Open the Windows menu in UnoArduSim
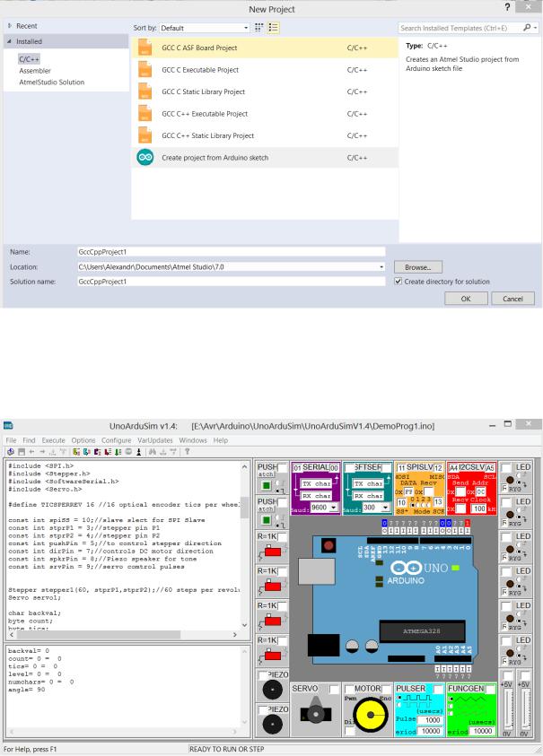The image size is (543, 756). 193,440
